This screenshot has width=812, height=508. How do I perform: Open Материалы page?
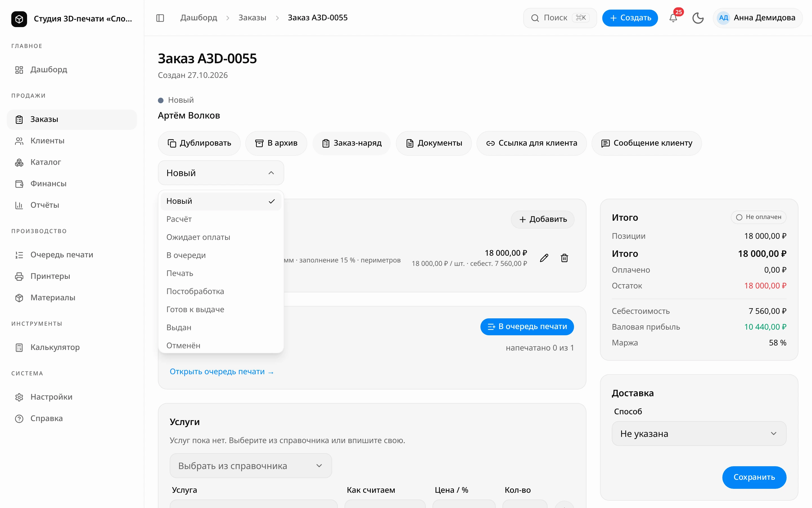[72, 298]
